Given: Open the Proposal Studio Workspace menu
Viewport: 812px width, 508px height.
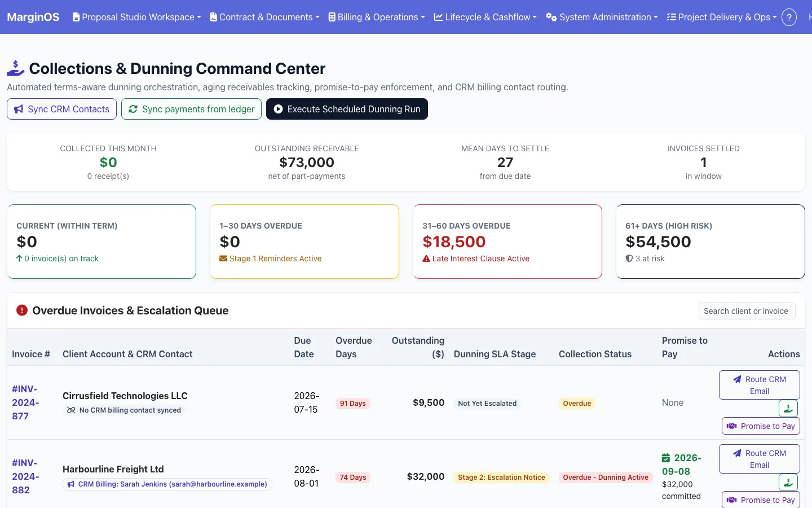Looking at the screenshot, I should [137, 17].
